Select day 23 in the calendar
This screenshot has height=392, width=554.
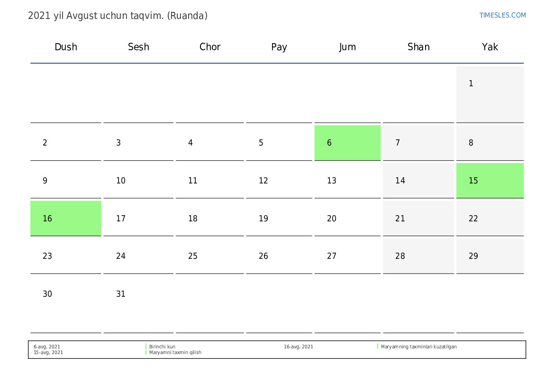pos(66,256)
